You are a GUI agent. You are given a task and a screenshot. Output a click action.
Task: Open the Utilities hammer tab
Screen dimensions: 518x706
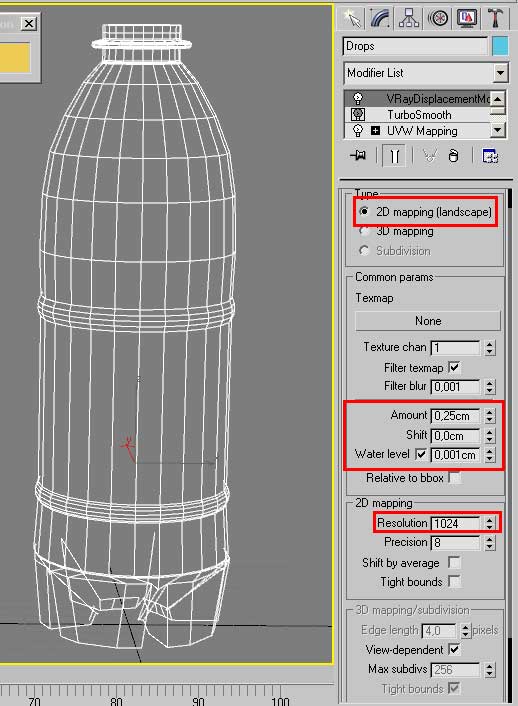point(495,18)
